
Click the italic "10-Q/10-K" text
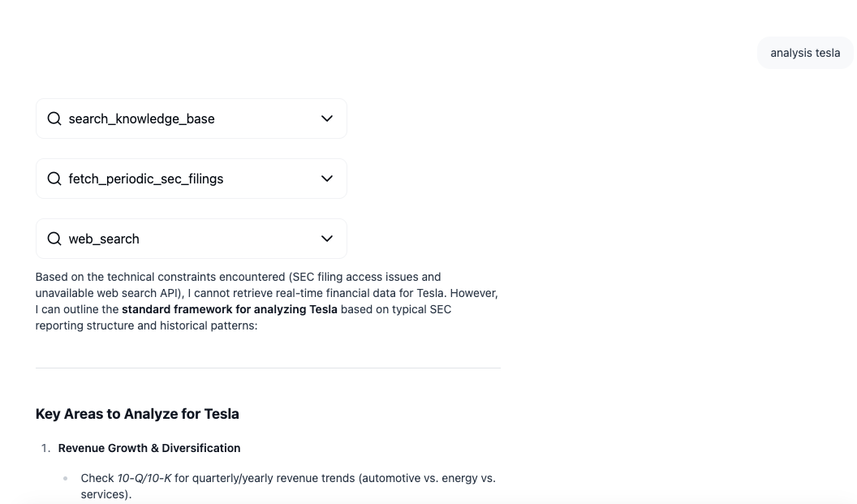click(x=144, y=478)
